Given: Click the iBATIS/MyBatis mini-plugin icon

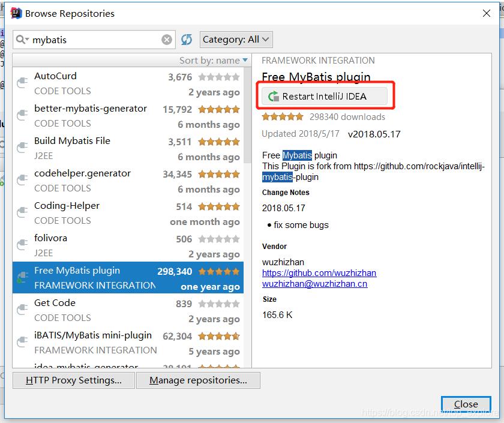Looking at the screenshot, I should click(22, 343).
